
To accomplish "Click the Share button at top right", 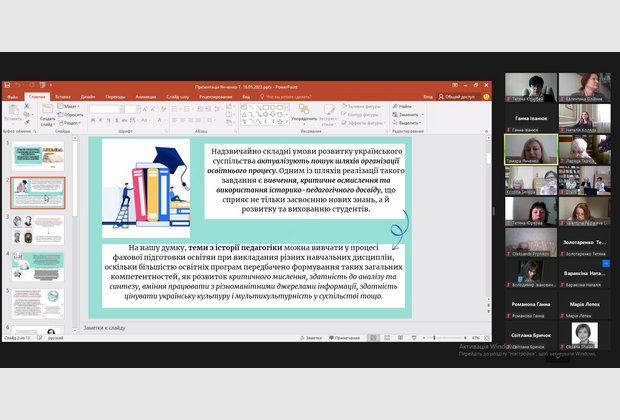I will pos(458,97).
